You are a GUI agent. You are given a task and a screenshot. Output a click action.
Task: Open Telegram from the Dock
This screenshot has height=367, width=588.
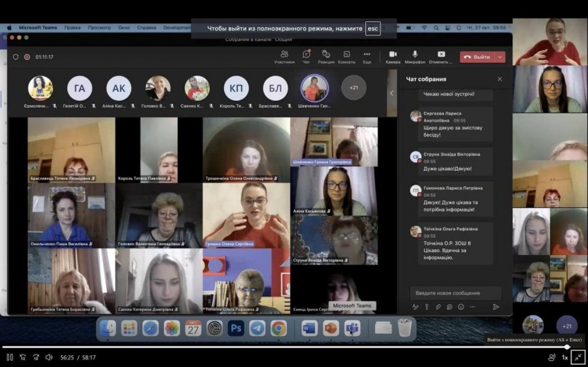[x=257, y=328]
